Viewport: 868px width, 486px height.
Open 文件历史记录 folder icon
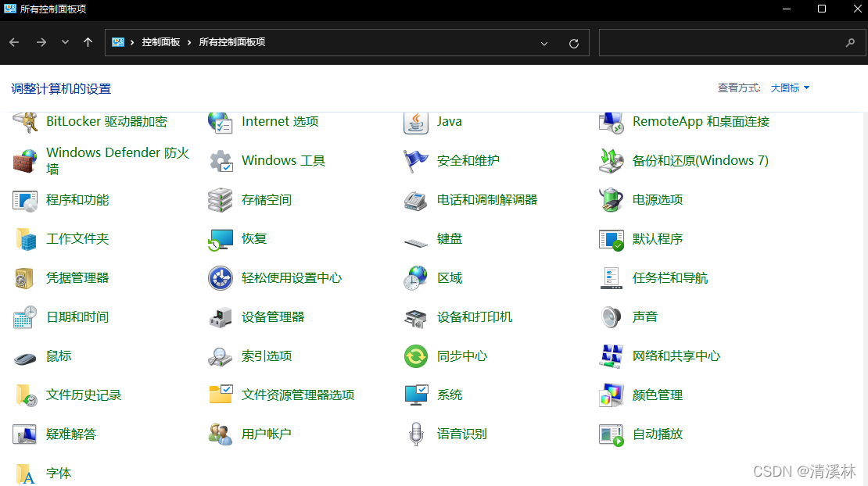(25, 395)
